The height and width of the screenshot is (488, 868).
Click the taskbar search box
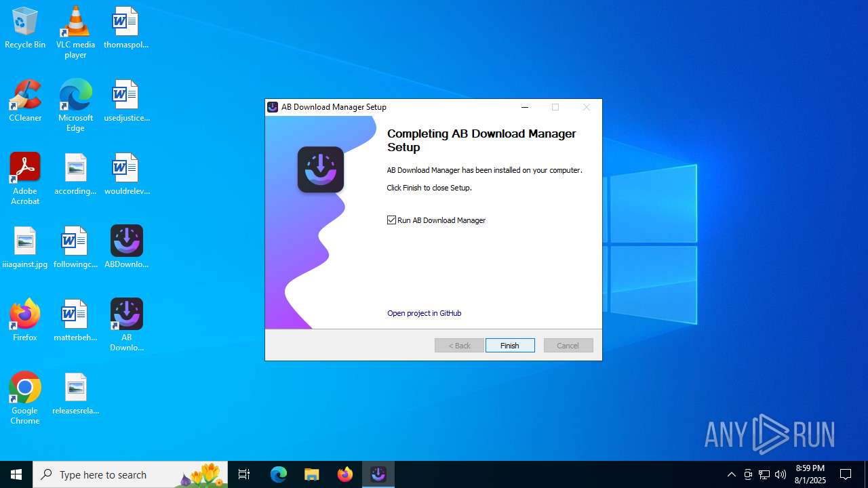click(x=130, y=474)
